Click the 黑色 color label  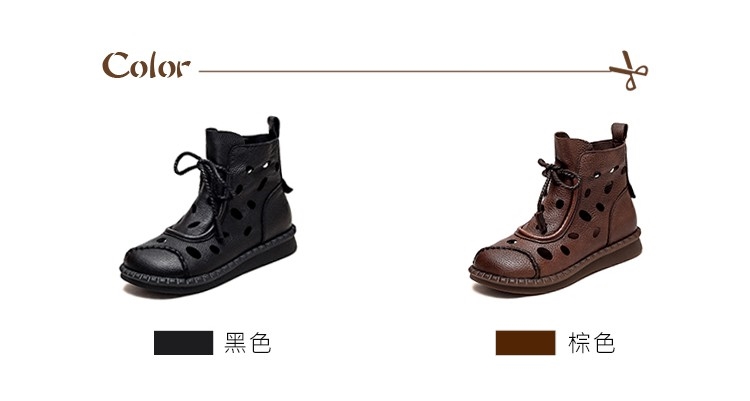pos(248,343)
